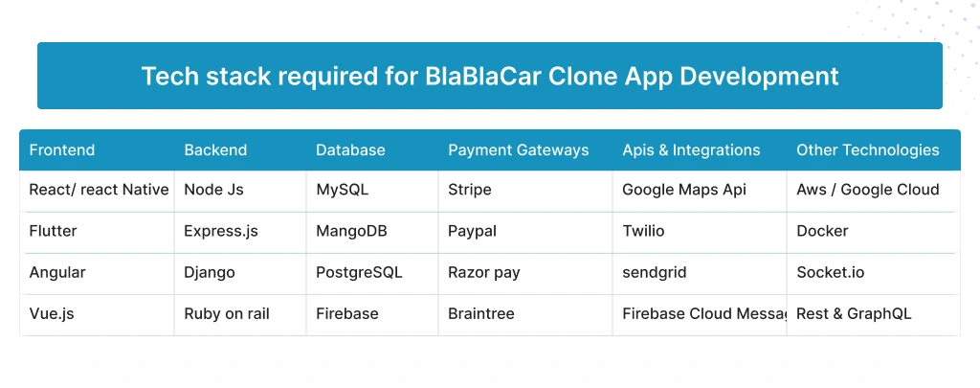Screen dimensions: 980x388
Task: Select the Express.js cell
Action: [x=221, y=231]
